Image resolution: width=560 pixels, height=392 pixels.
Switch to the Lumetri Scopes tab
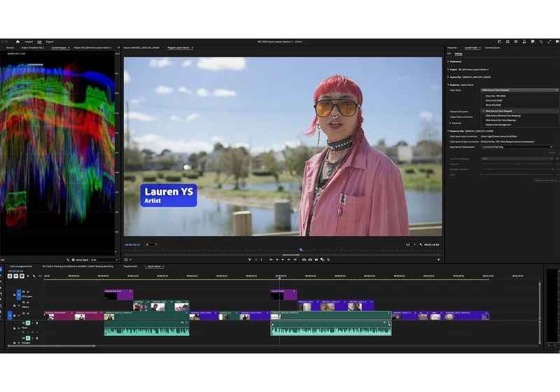(59, 48)
